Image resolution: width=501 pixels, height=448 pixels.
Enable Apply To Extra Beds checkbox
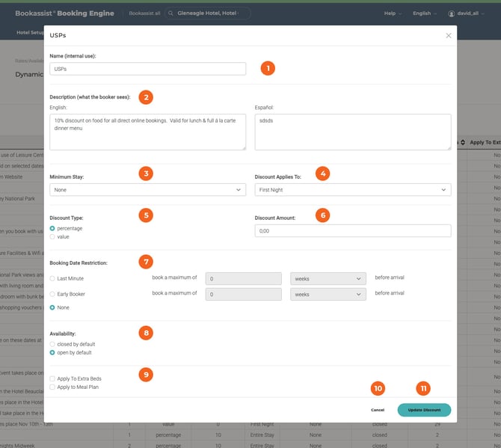52,379
